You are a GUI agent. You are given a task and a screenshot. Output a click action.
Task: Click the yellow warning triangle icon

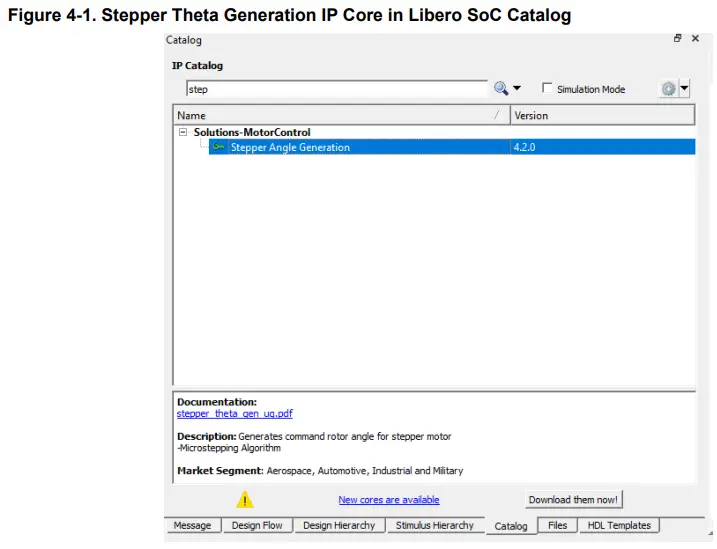[x=245, y=500]
